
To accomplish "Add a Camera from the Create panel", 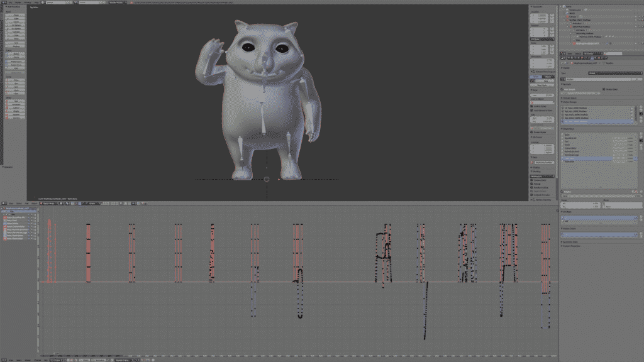I will (x=16, y=118).
